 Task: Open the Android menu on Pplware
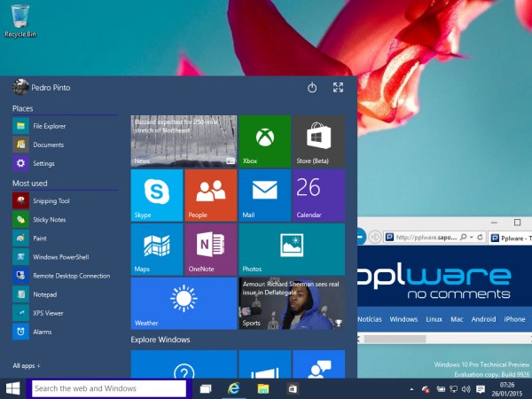483,319
